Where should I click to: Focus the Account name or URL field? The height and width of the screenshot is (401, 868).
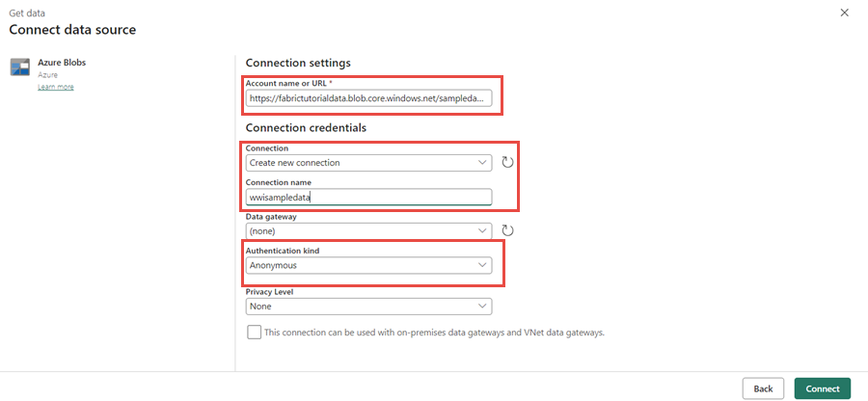point(368,98)
